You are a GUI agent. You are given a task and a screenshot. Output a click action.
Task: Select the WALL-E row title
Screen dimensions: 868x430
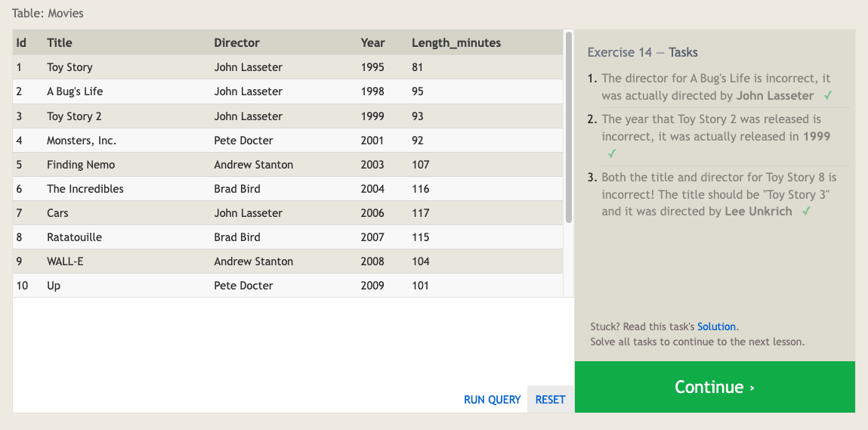[65, 261]
